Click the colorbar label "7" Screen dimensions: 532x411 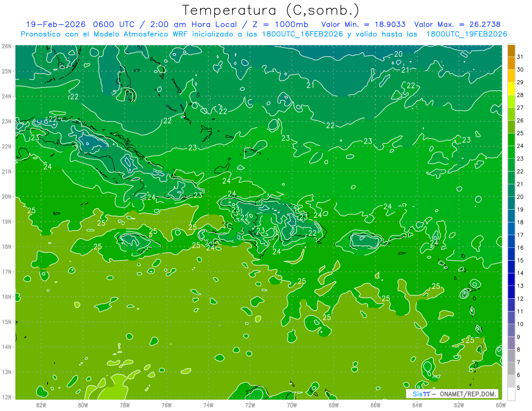coord(519,362)
